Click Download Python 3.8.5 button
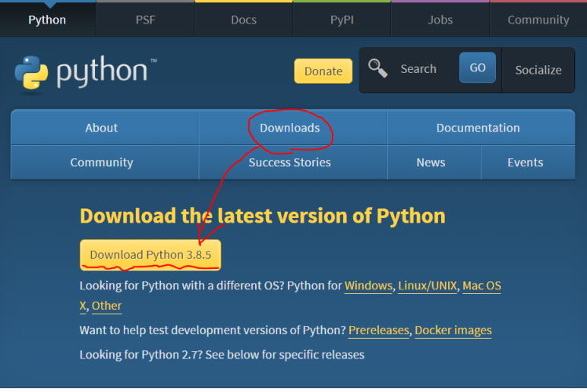The width and height of the screenshot is (587, 392). coord(150,255)
